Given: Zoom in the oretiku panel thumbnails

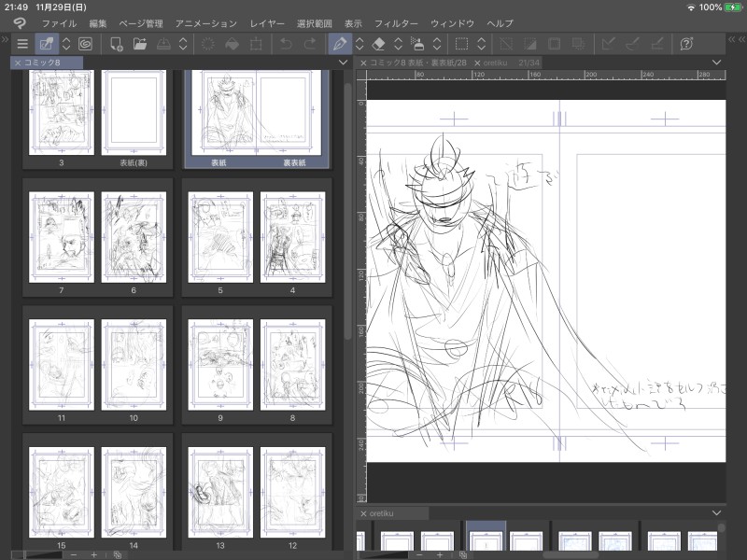Looking at the screenshot, I should click(x=440, y=554).
